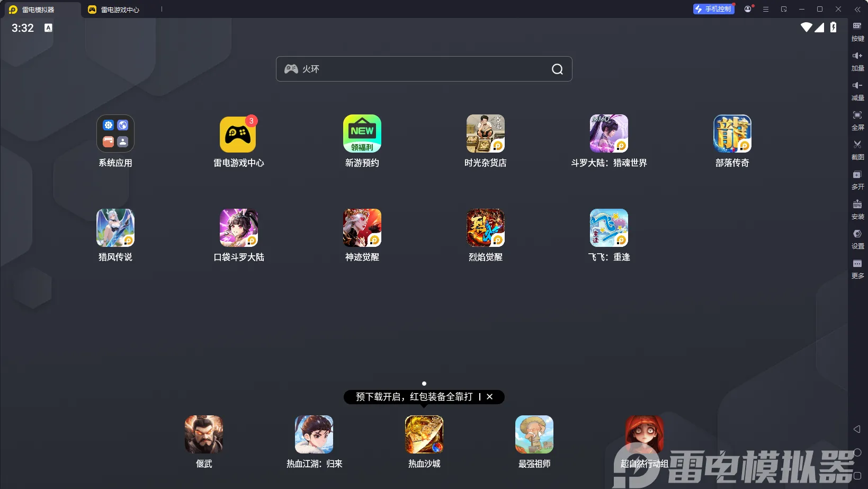Screen dimensions: 868x489
Task: Click the pop-out window icon in title bar
Action: (x=784, y=9)
